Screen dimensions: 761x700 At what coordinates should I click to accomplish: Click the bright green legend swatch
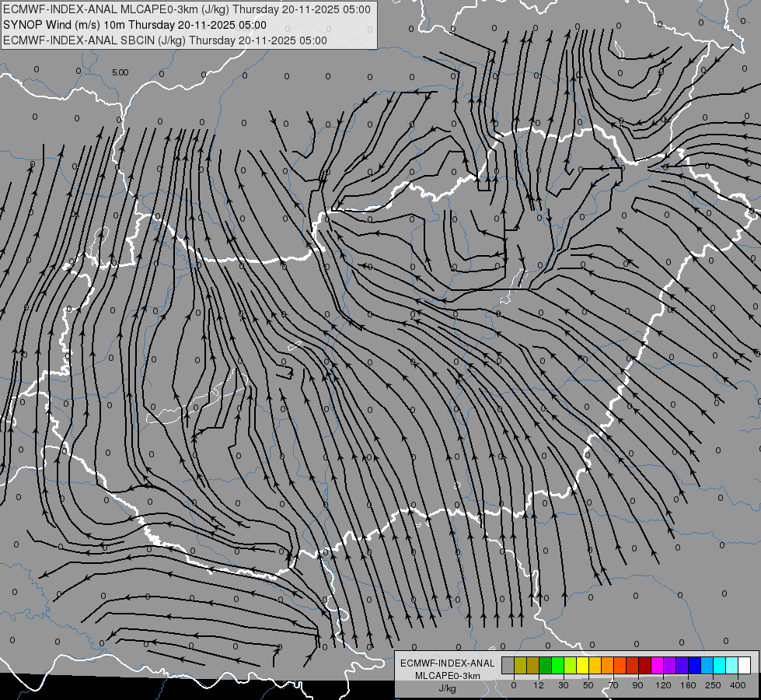coord(557,665)
